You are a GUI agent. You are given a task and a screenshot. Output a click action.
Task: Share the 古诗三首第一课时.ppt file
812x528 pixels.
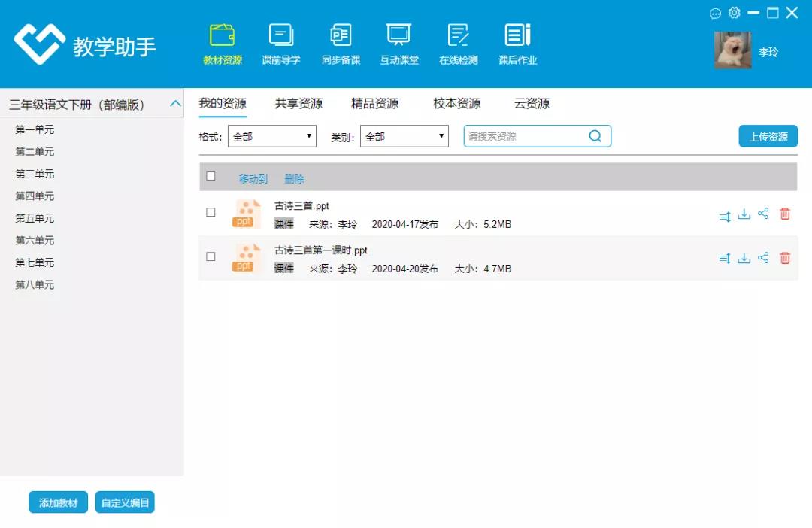764,258
